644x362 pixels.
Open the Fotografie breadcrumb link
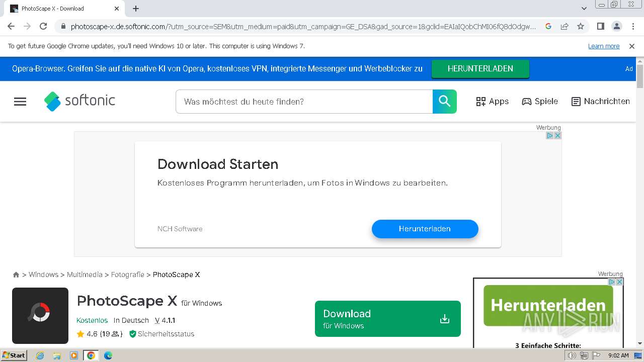pyautogui.click(x=127, y=275)
